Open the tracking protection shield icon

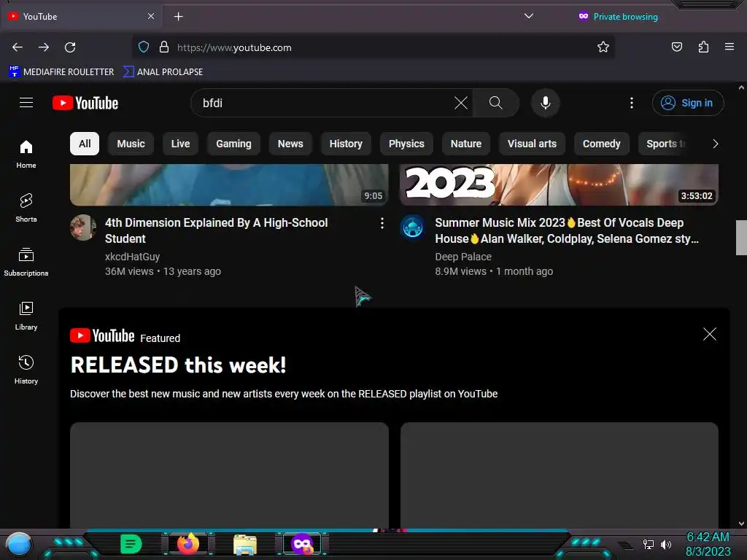144,47
